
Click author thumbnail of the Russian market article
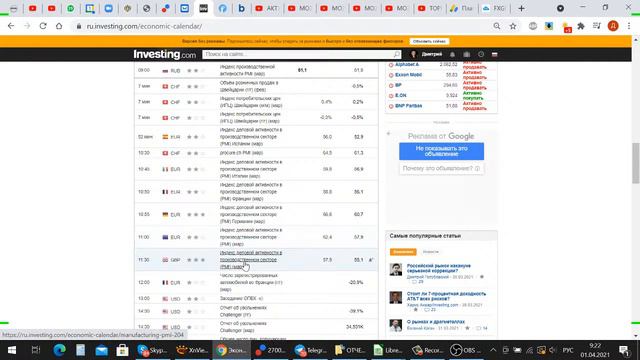click(396, 269)
